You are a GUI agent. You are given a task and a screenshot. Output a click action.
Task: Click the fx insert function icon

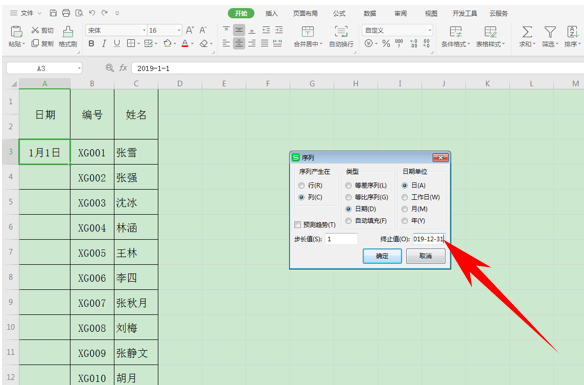click(x=123, y=68)
